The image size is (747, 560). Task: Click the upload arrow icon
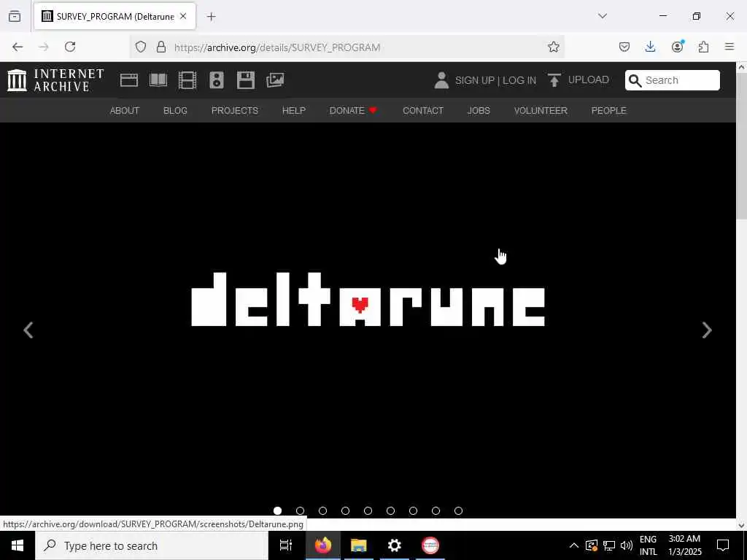pyautogui.click(x=554, y=80)
